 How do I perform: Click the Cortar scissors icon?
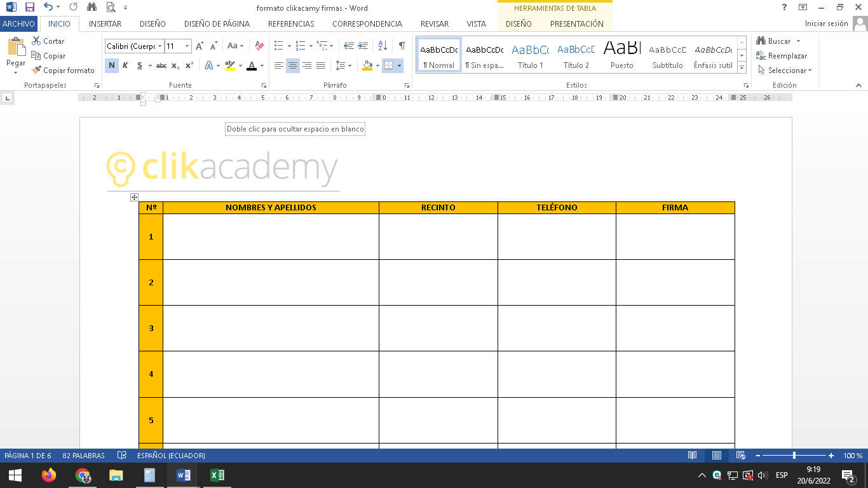[x=36, y=41]
